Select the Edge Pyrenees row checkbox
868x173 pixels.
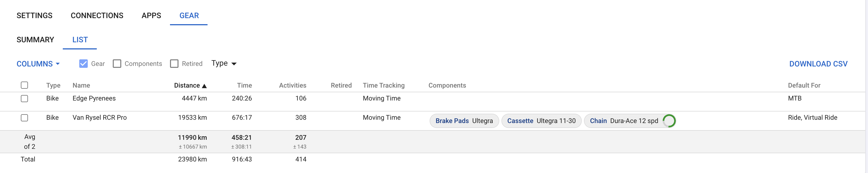point(24,99)
